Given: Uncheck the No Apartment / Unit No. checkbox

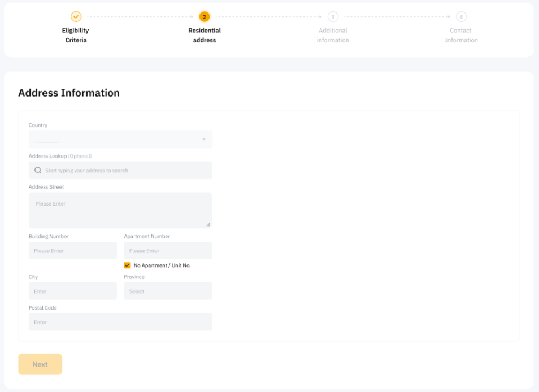Looking at the screenshot, I should coord(127,265).
